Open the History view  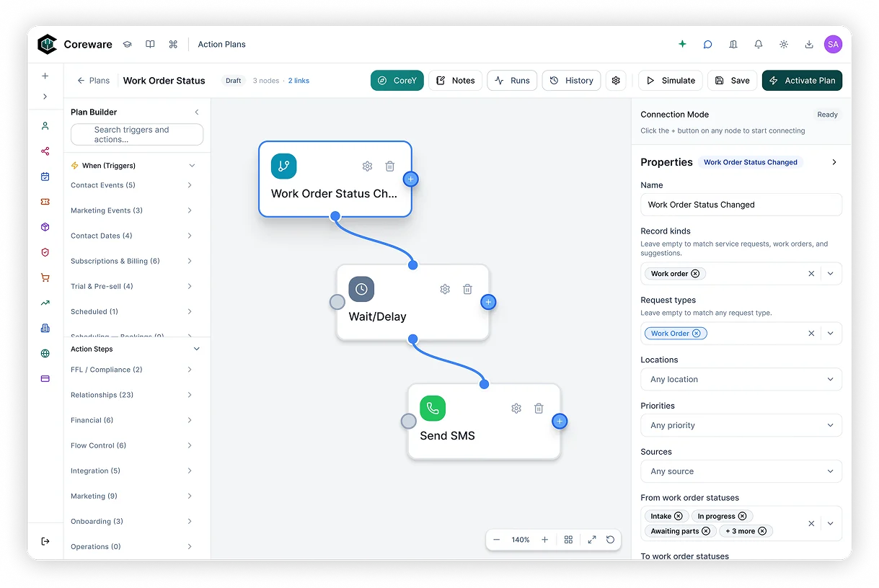coord(571,81)
